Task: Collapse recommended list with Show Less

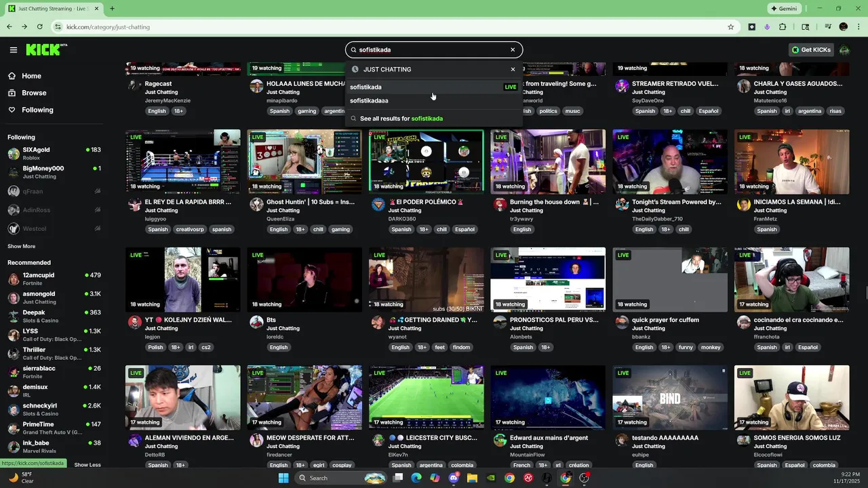Action: [x=87, y=465]
